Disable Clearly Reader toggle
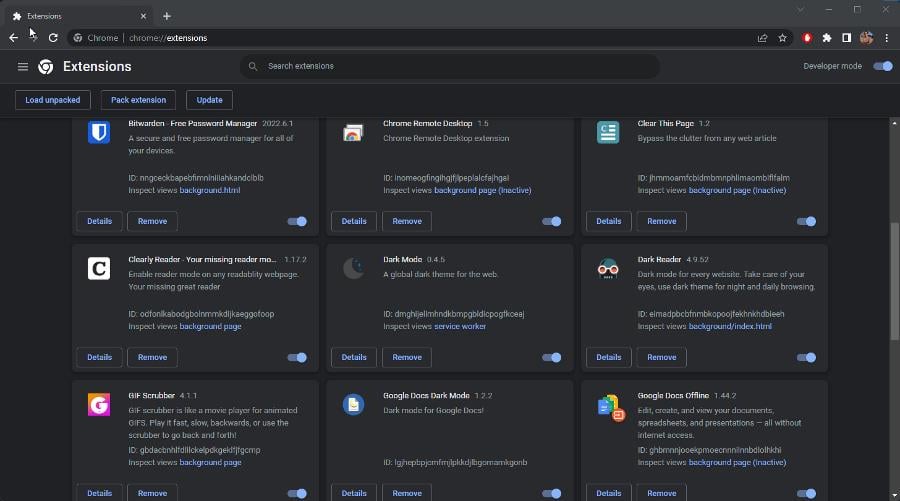This screenshot has width=900, height=501. 297,358
